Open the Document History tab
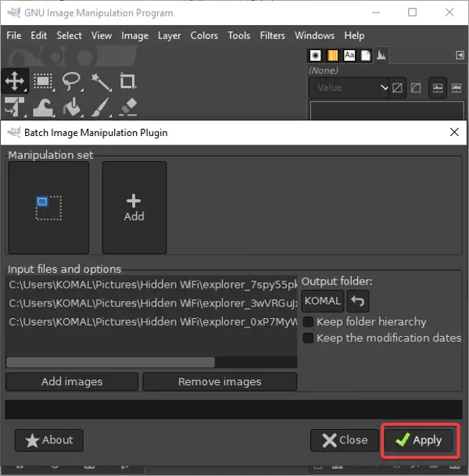The width and height of the screenshot is (469, 476). point(366,55)
